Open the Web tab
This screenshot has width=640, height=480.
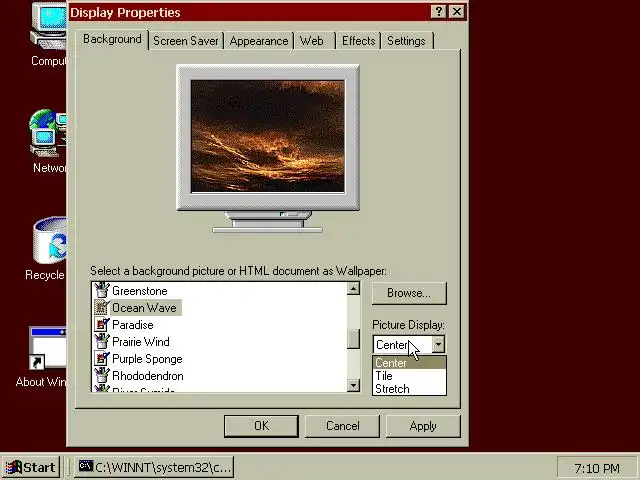click(314, 41)
